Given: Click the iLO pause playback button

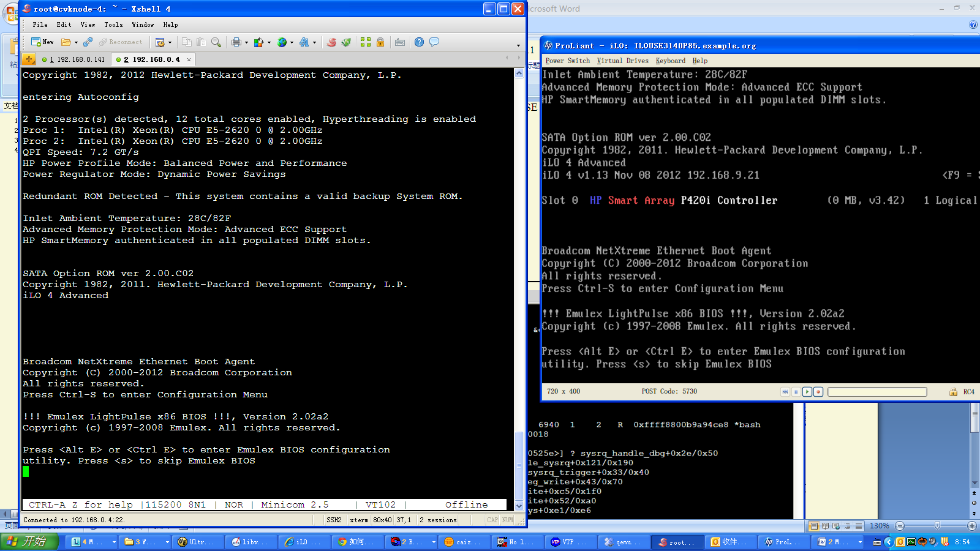Looking at the screenshot, I should click(796, 392).
